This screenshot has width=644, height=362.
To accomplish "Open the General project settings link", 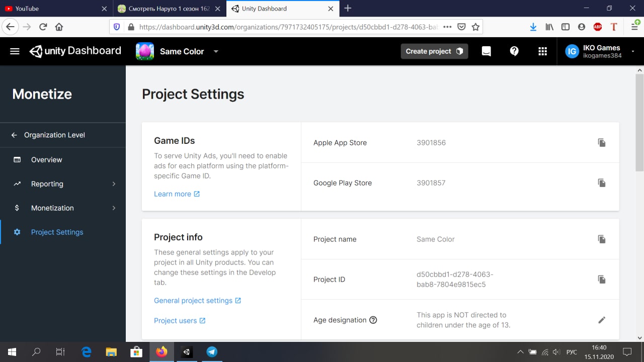I will coord(198,301).
